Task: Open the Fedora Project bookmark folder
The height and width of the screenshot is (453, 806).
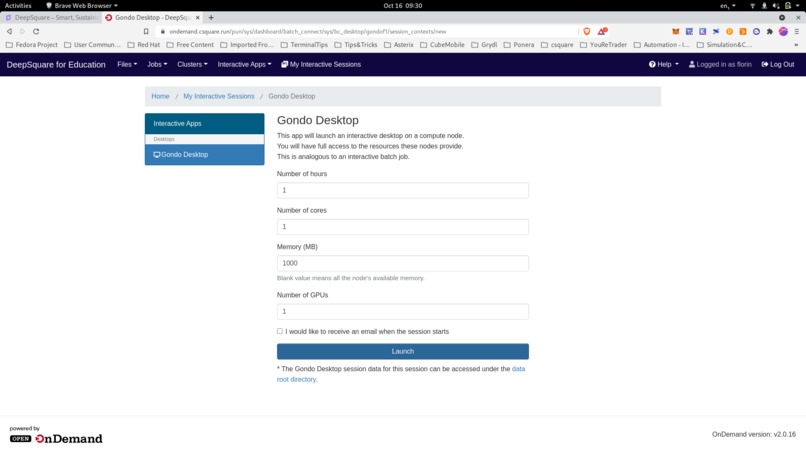Action: point(31,45)
